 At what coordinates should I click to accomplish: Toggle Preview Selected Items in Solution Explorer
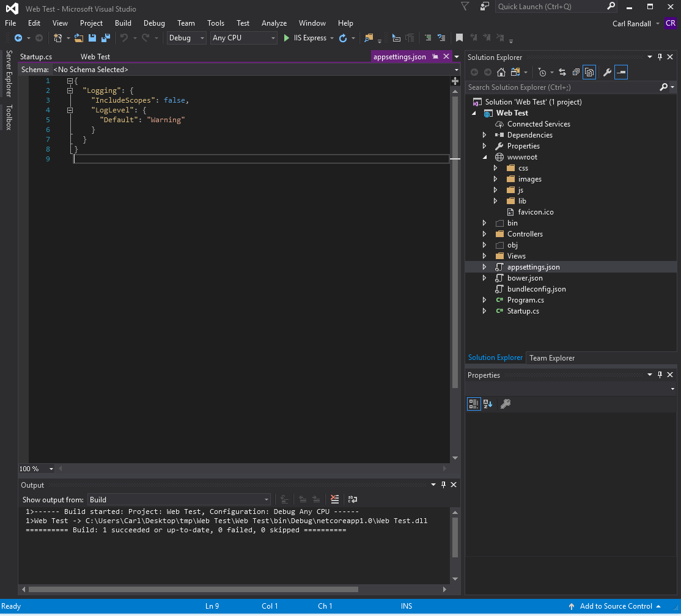621,72
